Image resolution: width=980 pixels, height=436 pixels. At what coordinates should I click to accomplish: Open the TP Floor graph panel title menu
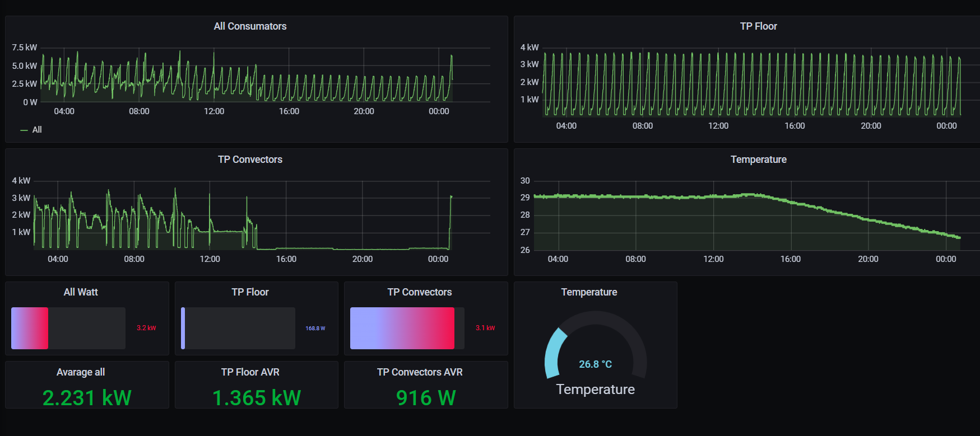coord(758,26)
